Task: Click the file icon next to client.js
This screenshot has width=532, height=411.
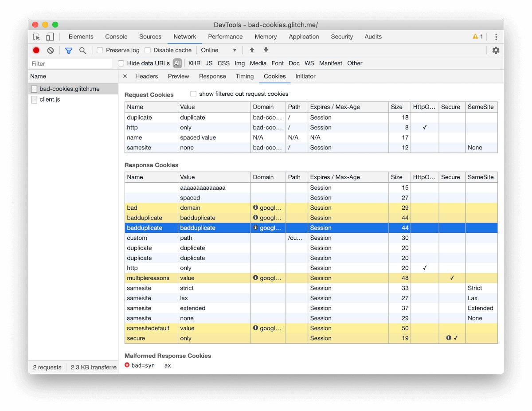Action: [x=34, y=100]
